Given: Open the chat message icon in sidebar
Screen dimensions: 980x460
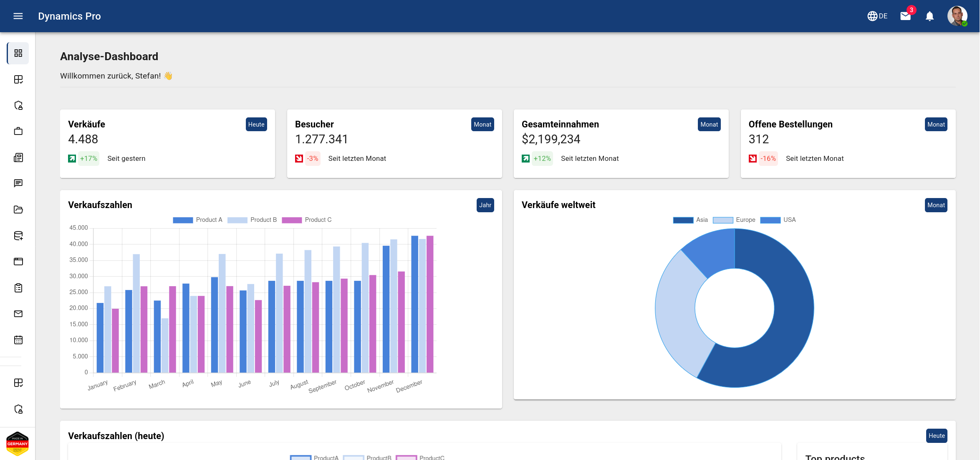Looking at the screenshot, I should [18, 183].
